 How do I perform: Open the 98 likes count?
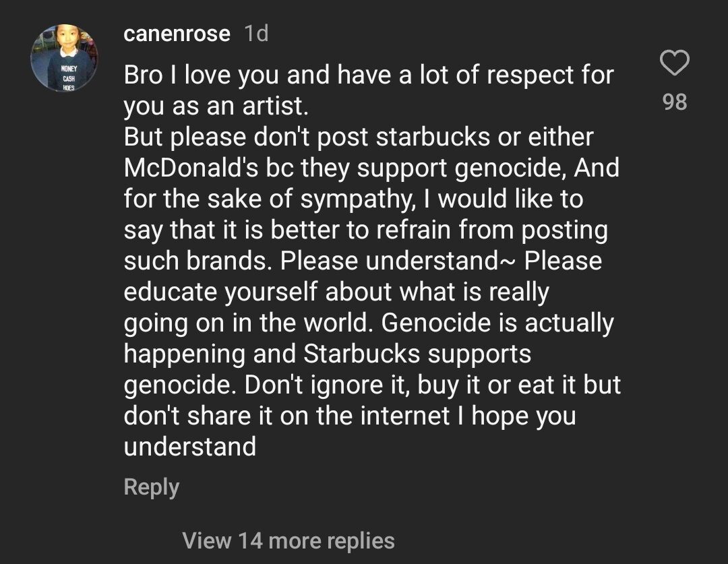click(674, 102)
